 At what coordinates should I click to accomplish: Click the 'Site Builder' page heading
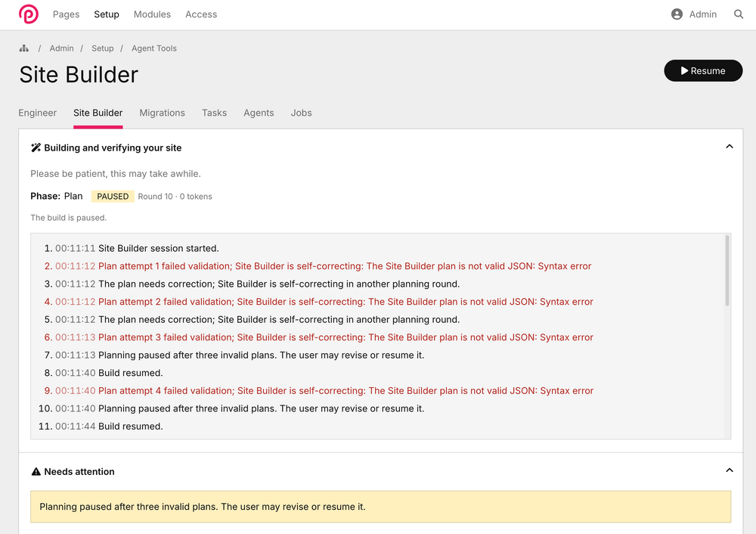(79, 75)
